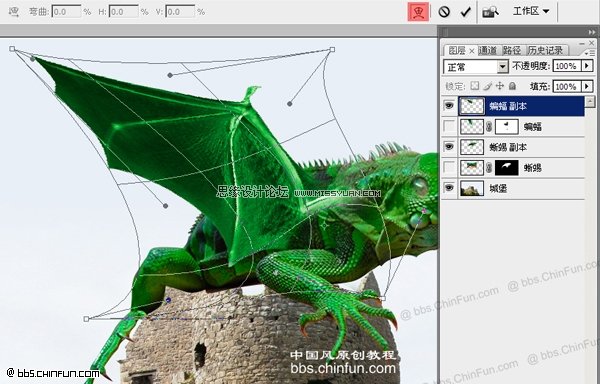Click layers list scrollbar up arrow
Viewport: 600px width, 384px height.
tap(590, 101)
